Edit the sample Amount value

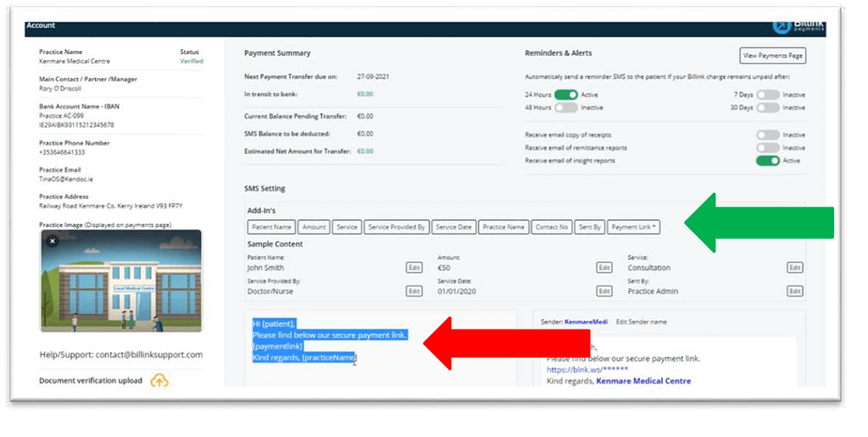604,268
